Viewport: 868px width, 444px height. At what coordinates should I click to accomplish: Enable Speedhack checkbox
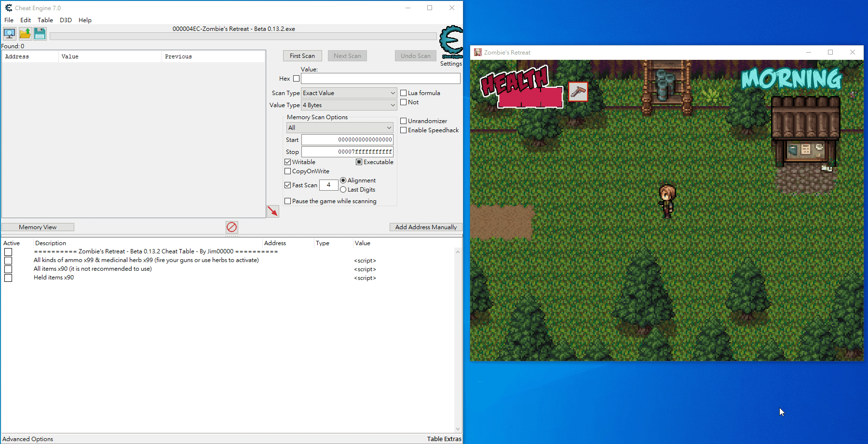point(404,130)
